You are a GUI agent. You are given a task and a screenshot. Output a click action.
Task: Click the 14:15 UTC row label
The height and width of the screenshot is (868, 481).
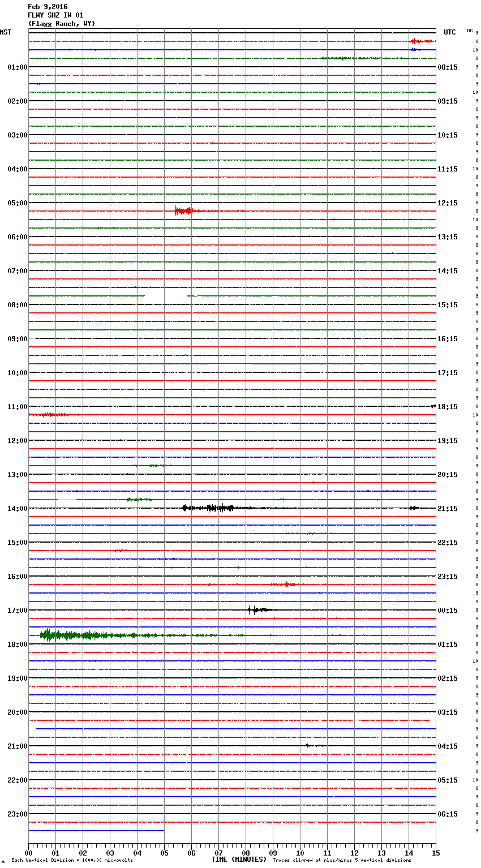pyautogui.click(x=448, y=271)
